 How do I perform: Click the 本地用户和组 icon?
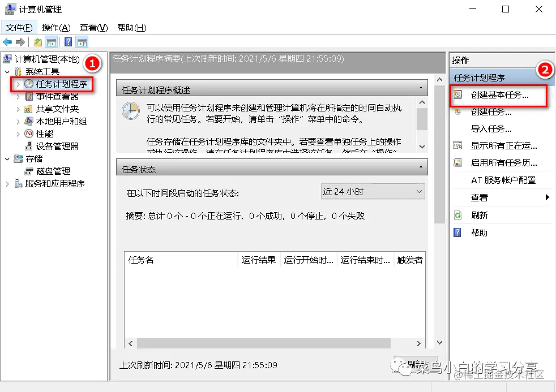click(29, 121)
